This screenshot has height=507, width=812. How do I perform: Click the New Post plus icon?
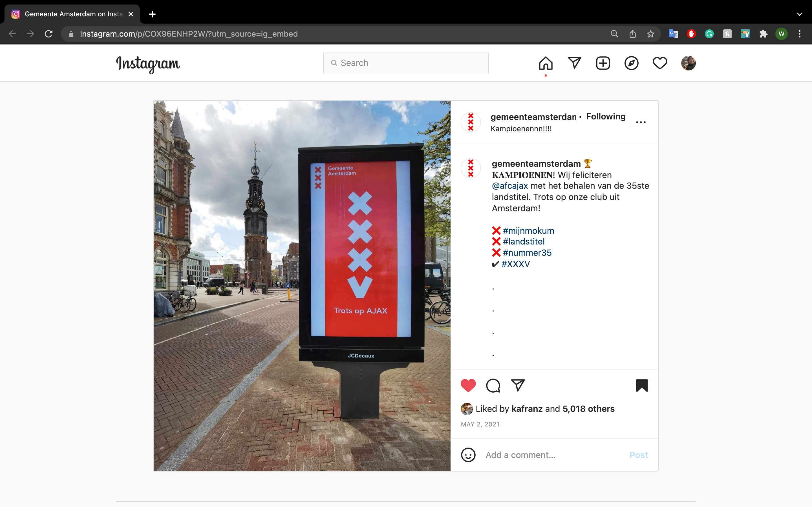pos(603,63)
